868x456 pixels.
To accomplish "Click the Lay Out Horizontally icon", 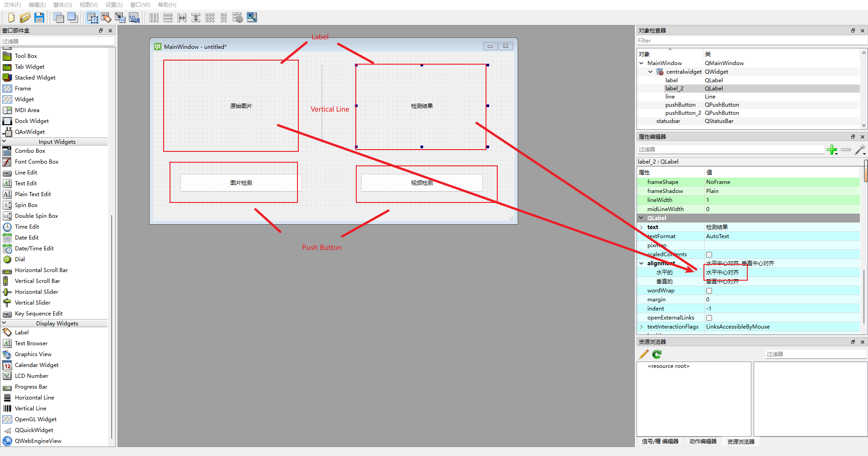I will [154, 18].
